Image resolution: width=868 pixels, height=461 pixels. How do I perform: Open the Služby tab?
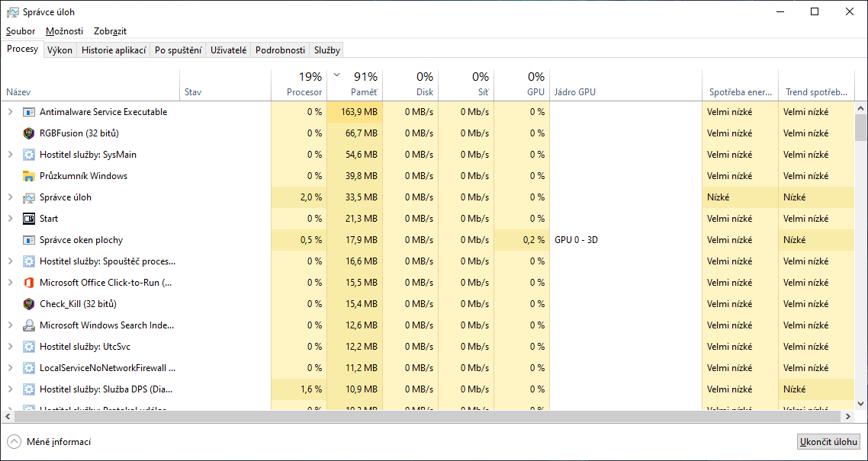pyautogui.click(x=326, y=50)
